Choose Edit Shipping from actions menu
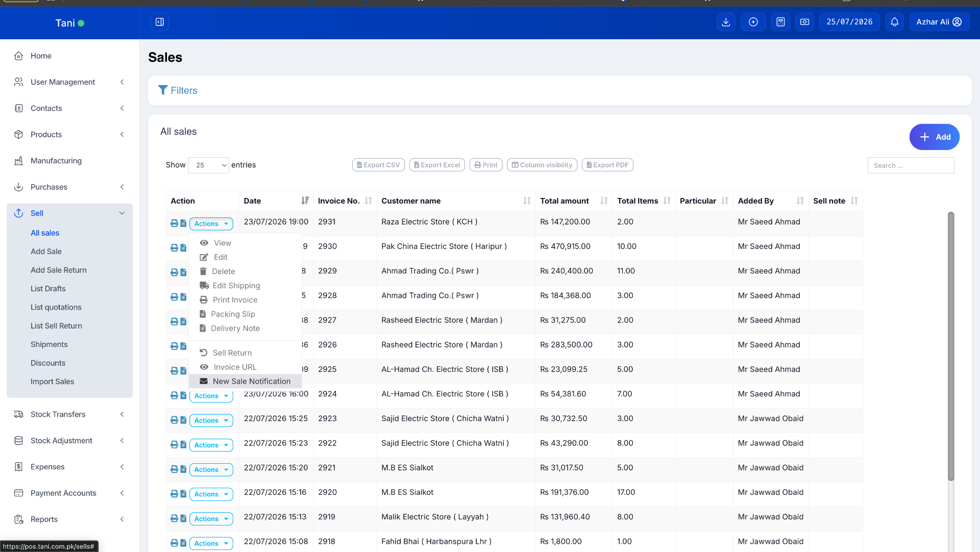The image size is (980, 552). tap(245, 286)
